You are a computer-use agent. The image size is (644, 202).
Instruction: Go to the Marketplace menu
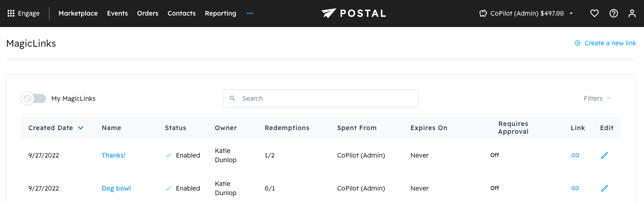(78, 13)
